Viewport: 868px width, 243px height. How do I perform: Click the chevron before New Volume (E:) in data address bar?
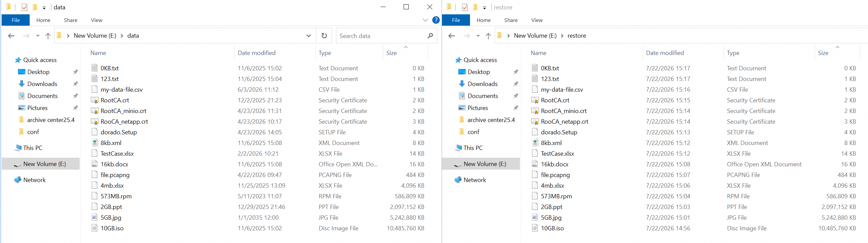[68, 36]
